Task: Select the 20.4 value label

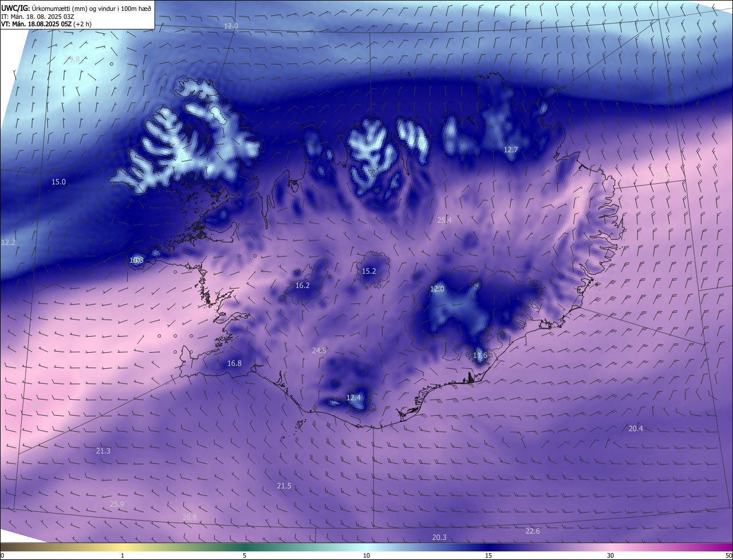Action: (636, 429)
